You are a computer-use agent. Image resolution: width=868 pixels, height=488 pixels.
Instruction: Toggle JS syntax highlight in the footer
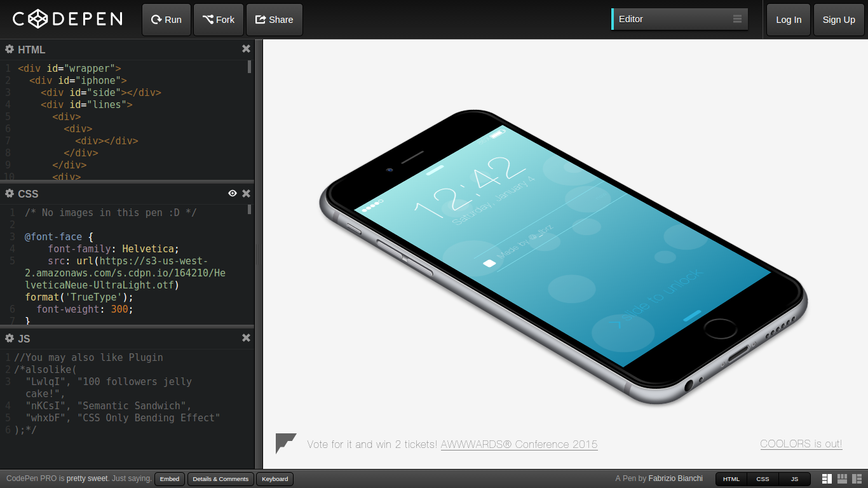(x=794, y=478)
